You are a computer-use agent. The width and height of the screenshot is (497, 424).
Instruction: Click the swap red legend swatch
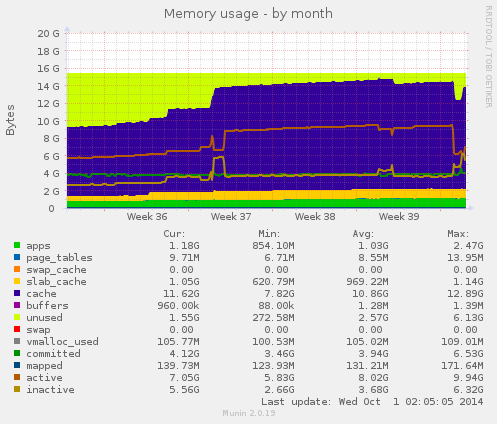17,329
